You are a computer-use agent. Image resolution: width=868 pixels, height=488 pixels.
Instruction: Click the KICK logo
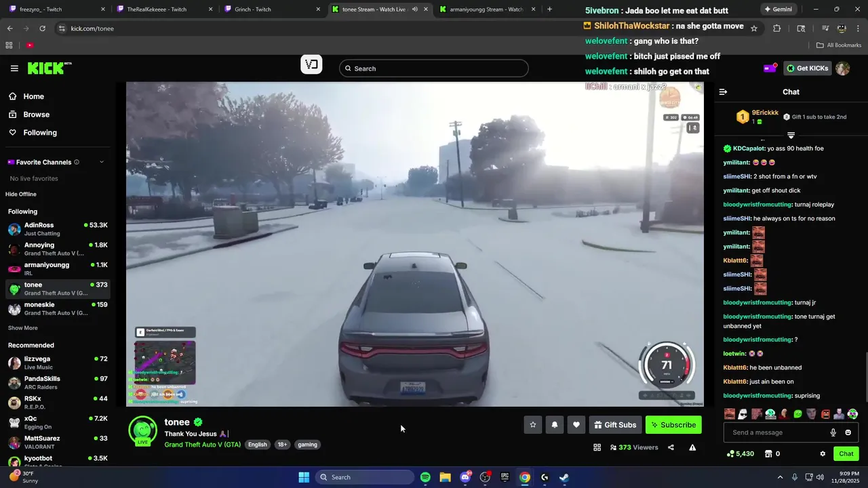(50, 68)
